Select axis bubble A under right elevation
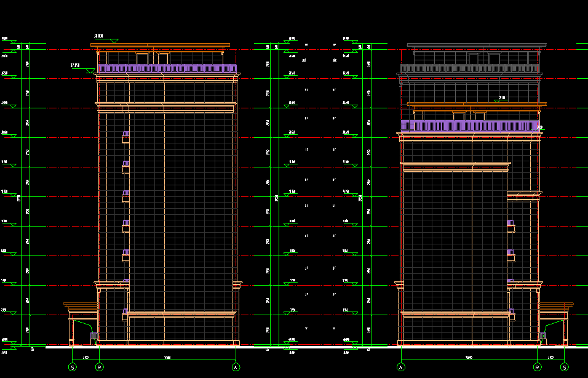588x378 pixels. [x=401, y=367]
